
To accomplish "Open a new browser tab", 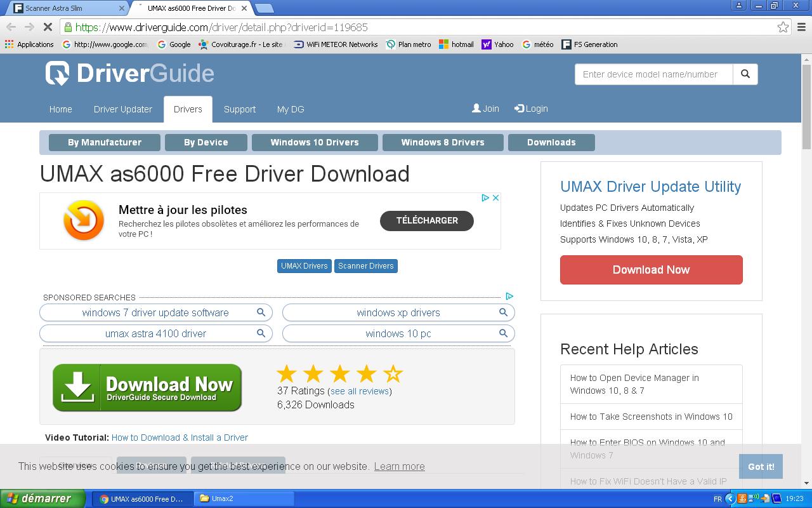I will pyautogui.click(x=265, y=8).
